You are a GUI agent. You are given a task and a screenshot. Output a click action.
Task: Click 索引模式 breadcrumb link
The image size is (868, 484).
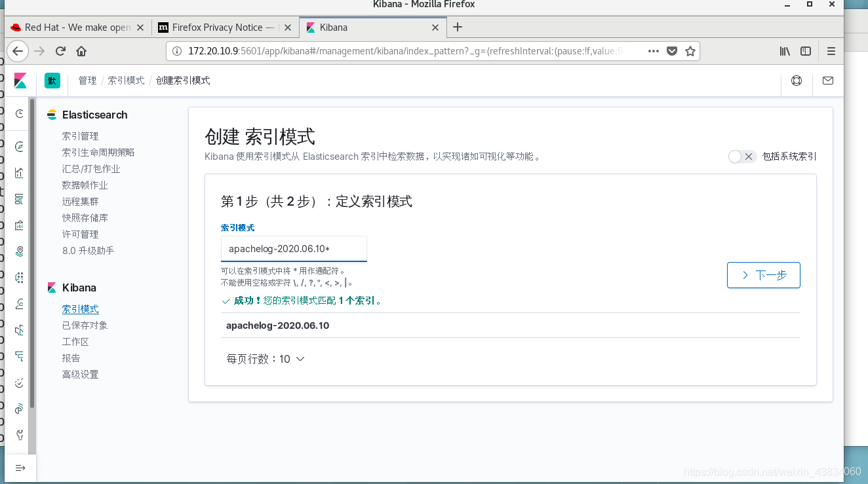pyautogui.click(x=126, y=81)
